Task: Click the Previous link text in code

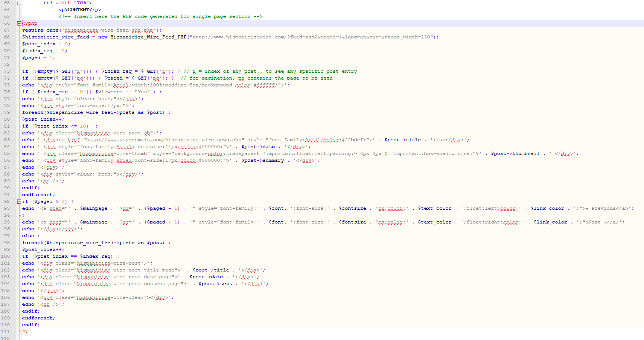Action: tap(603, 208)
